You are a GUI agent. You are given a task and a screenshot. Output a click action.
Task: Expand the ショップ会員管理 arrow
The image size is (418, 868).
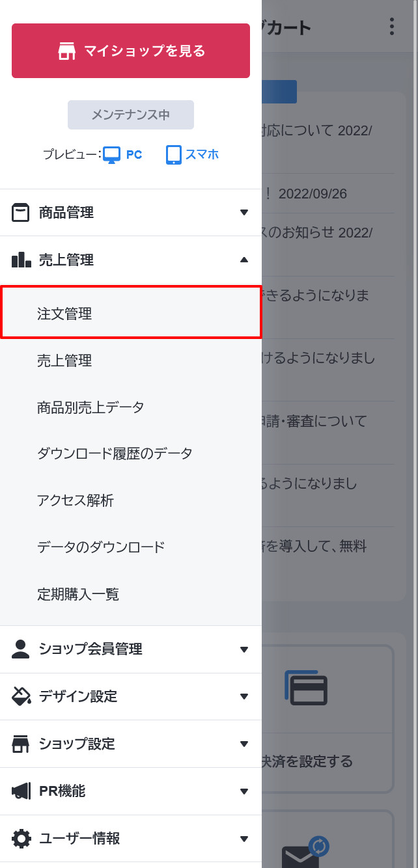244,649
